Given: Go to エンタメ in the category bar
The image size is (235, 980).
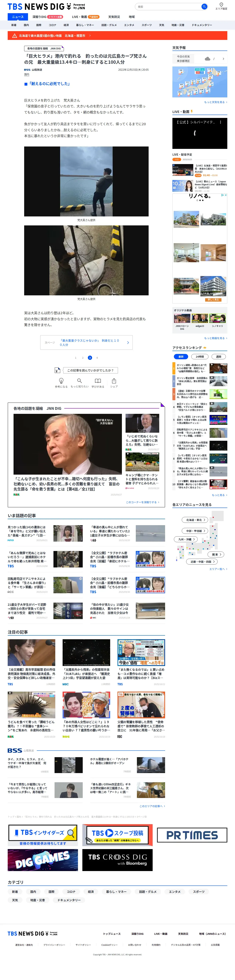Looking at the screenshot, I should click(x=129, y=25).
